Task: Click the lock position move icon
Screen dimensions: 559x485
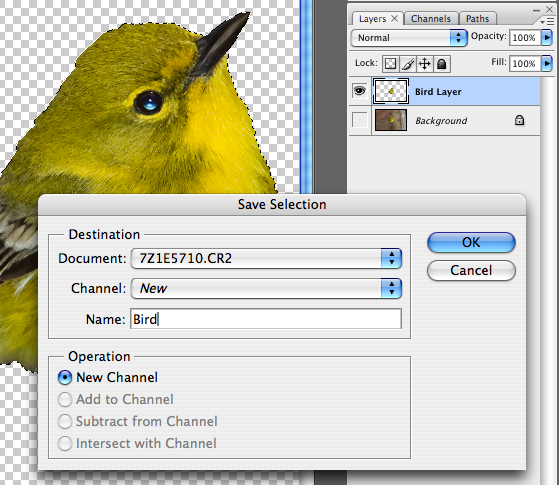Action: click(x=424, y=64)
